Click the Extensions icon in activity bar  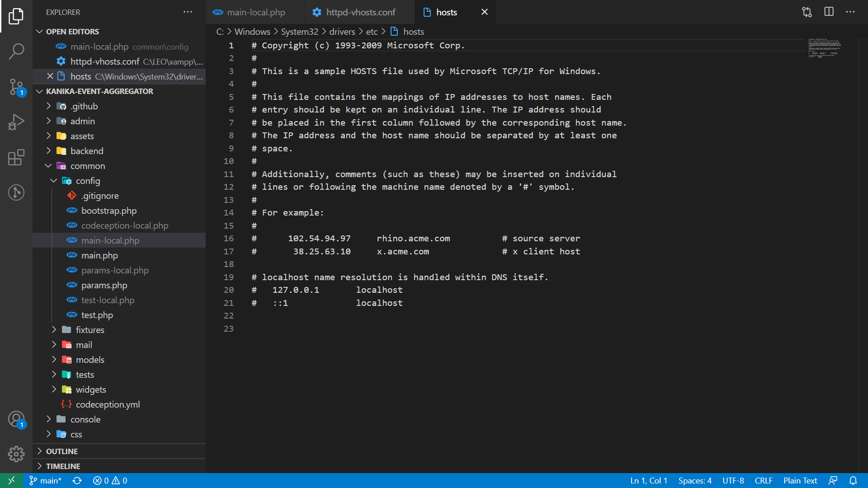(x=16, y=157)
